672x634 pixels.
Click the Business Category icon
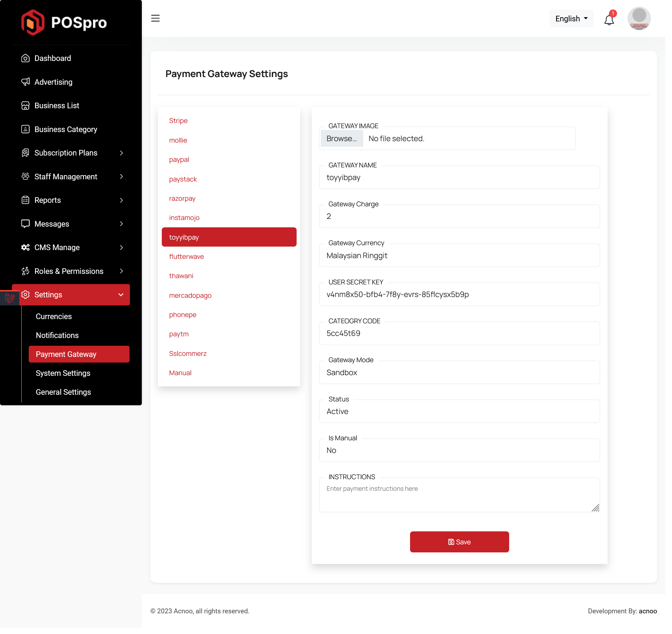coord(25,129)
